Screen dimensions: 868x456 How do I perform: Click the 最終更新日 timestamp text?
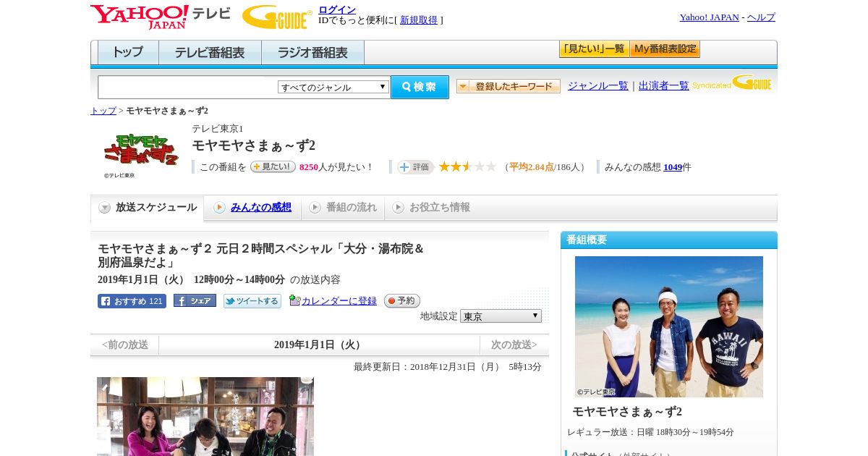pos(448,367)
